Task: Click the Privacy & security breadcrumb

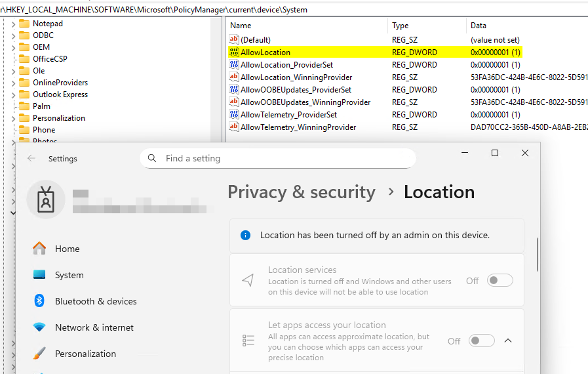Action: pos(301,192)
